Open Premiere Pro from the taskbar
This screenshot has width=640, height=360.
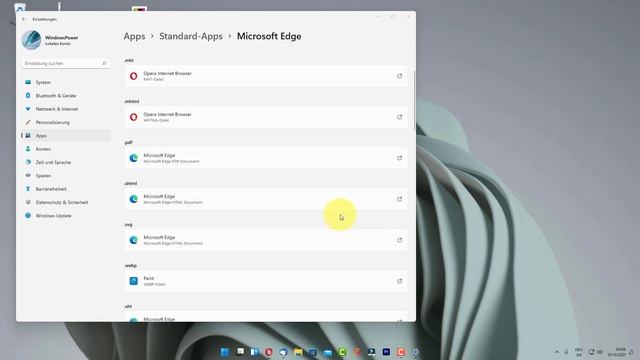click(x=386, y=352)
